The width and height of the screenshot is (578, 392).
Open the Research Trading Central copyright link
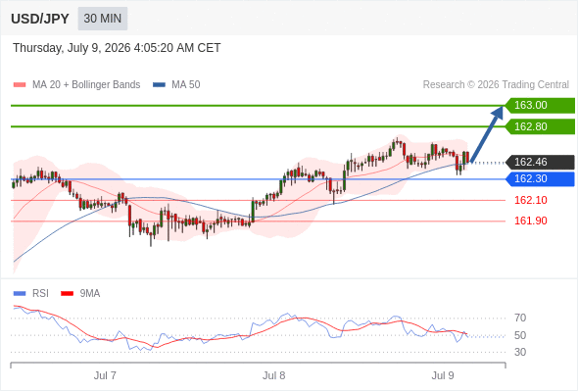[496, 85]
